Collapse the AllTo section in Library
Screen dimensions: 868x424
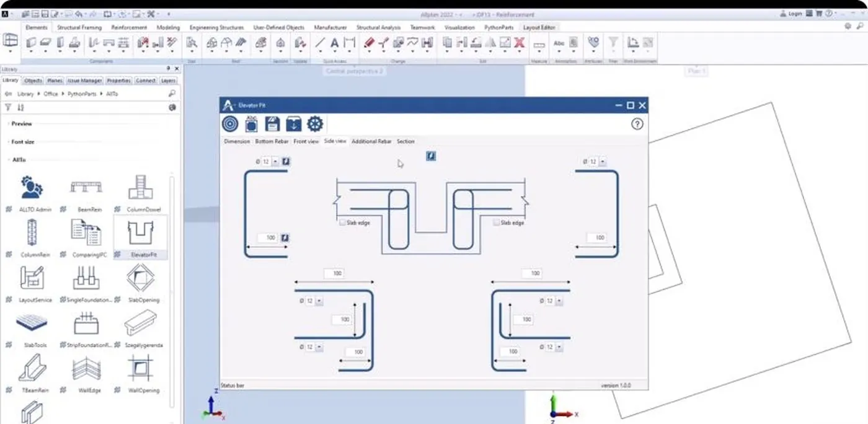[x=19, y=160]
